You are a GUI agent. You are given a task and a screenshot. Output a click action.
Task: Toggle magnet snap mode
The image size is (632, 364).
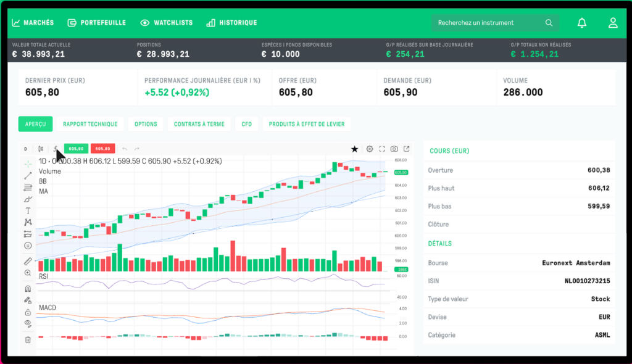click(28, 289)
